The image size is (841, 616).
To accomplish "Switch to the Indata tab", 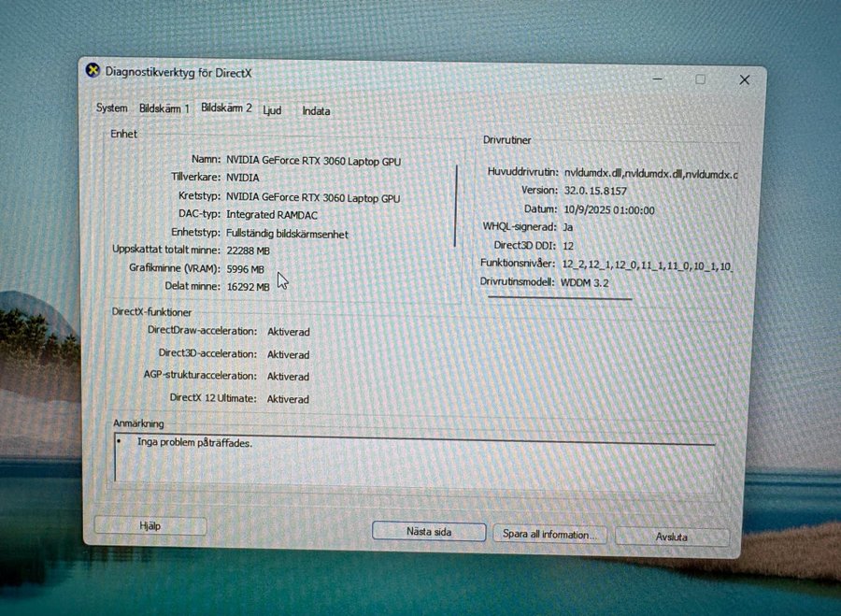I will click(316, 111).
